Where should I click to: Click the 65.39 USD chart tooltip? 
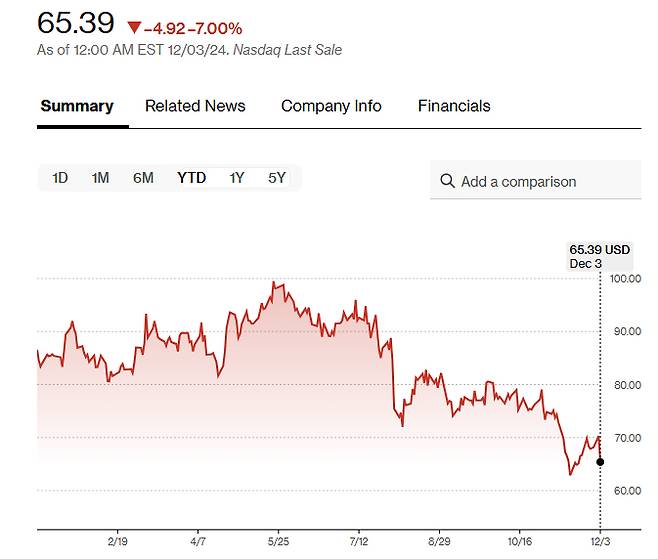point(599,250)
